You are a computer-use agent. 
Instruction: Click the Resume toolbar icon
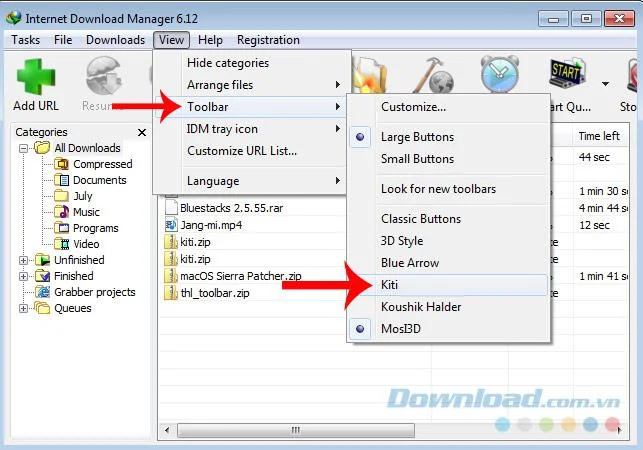point(104,76)
